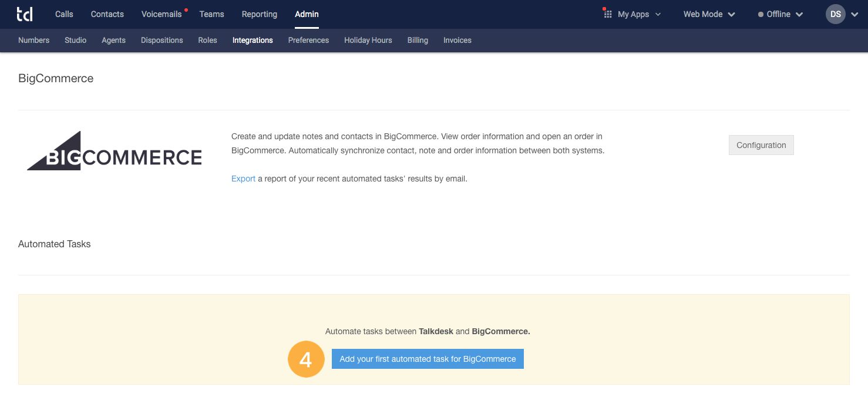Click the Export report link

(x=243, y=179)
